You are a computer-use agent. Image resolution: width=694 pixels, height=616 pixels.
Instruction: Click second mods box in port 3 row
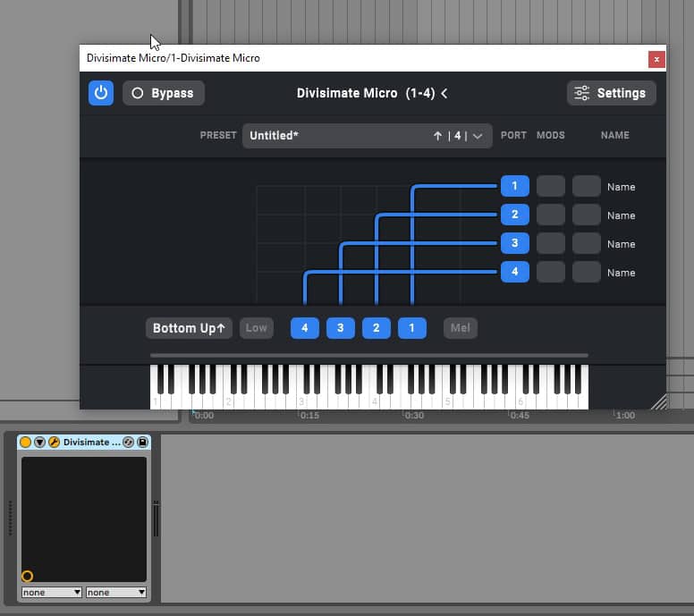pyautogui.click(x=587, y=243)
